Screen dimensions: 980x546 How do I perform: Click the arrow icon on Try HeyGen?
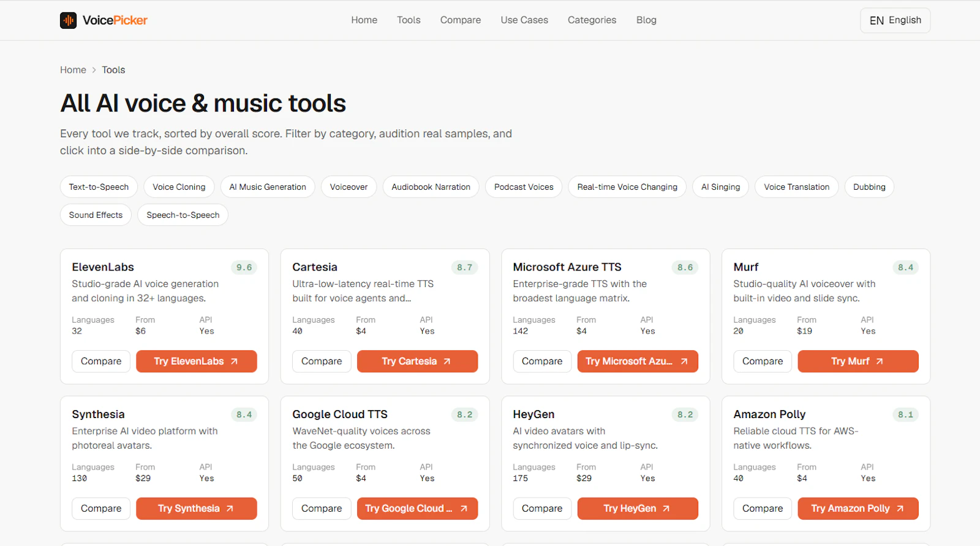click(666, 508)
